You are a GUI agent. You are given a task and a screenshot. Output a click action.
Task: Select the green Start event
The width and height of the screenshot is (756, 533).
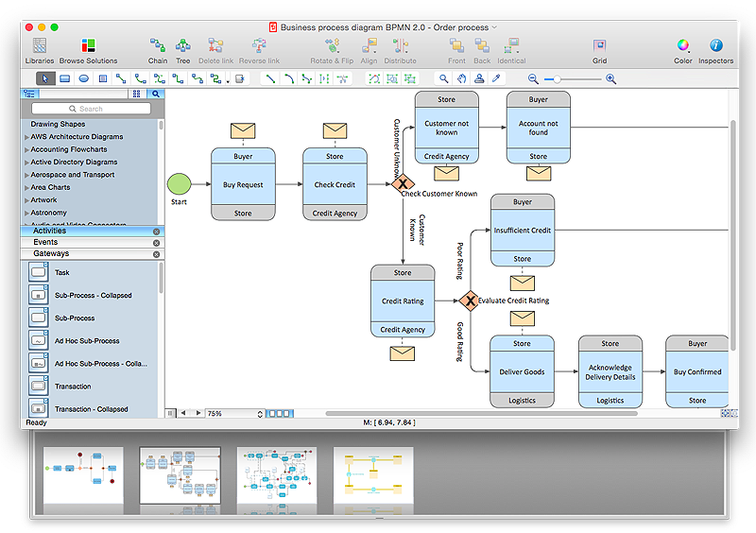click(x=179, y=183)
